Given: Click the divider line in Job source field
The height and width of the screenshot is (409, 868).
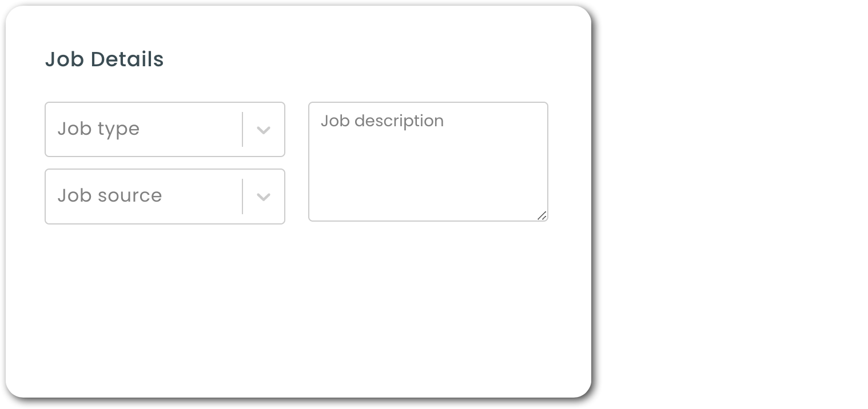Looking at the screenshot, I should (242, 197).
